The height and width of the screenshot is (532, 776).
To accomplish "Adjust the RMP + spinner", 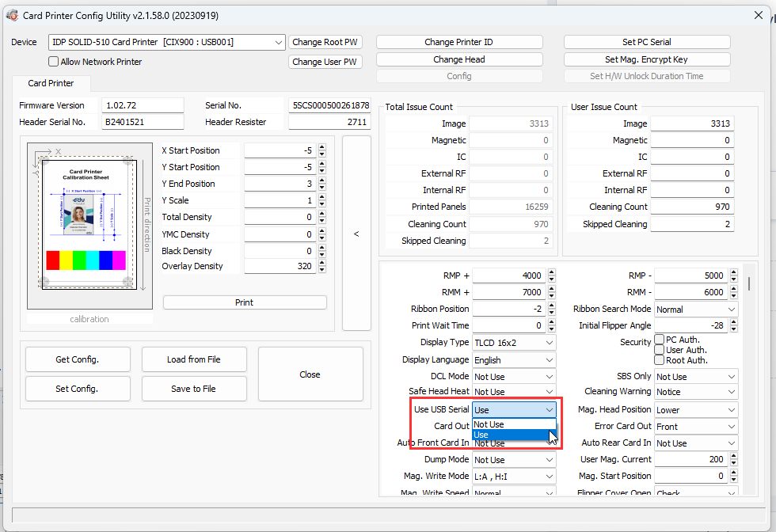I will [x=552, y=275].
